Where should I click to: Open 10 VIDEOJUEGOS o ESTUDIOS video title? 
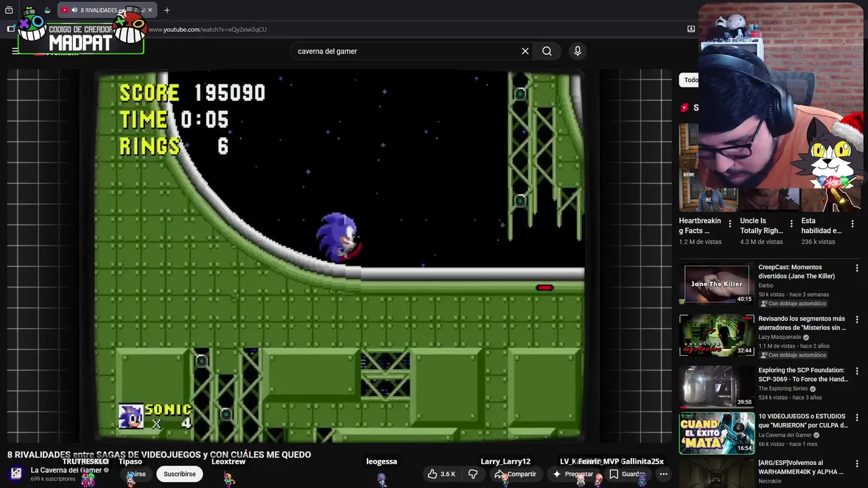tap(804, 421)
